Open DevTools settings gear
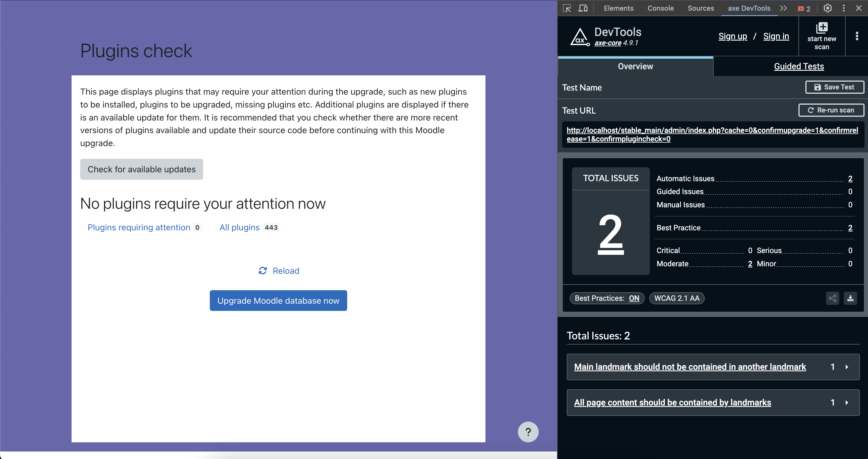This screenshot has height=459, width=868. pyautogui.click(x=827, y=8)
